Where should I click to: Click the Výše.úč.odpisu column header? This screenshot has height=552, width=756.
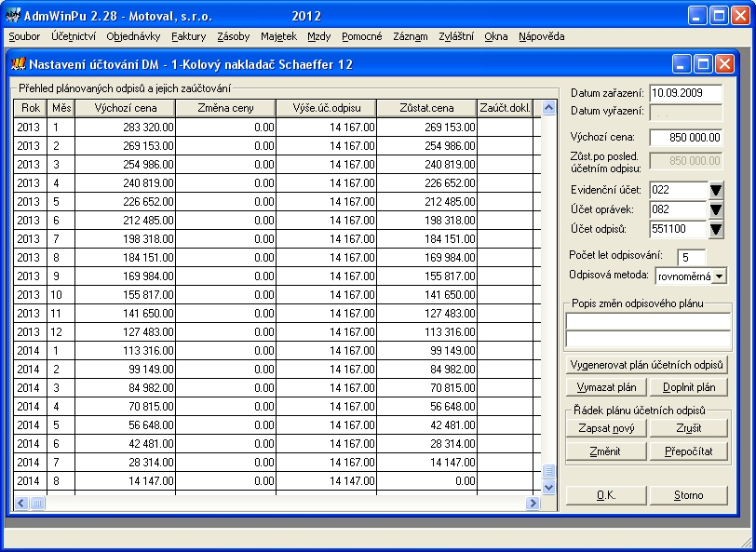[x=327, y=108]
